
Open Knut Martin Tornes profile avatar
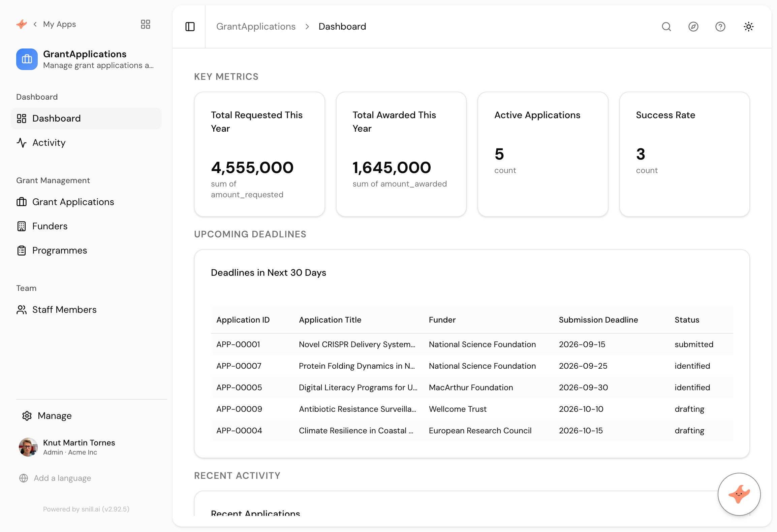pos(28,447)
